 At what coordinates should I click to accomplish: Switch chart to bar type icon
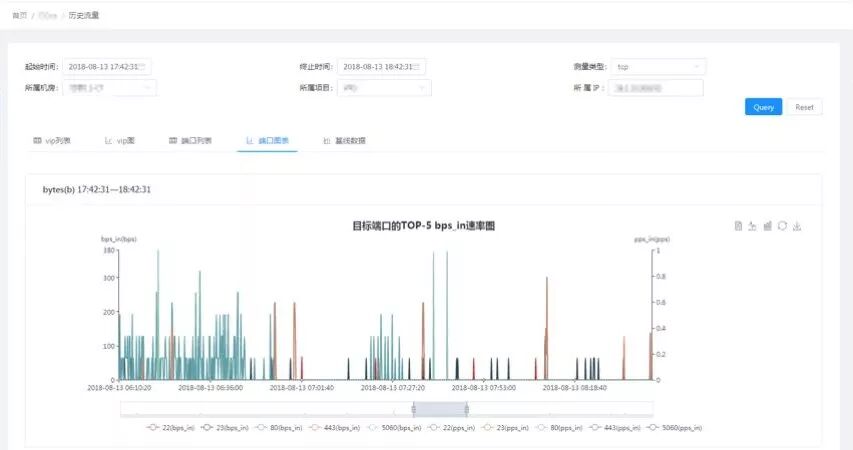click(767, 226)
